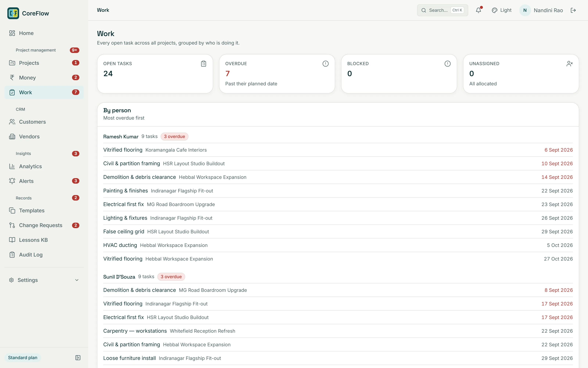Select Demolition & debris clearance Hebbal task

coord(338,177)
